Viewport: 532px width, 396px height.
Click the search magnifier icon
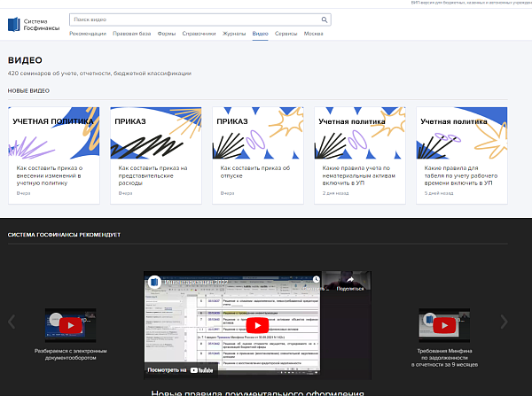click(324, 19)
